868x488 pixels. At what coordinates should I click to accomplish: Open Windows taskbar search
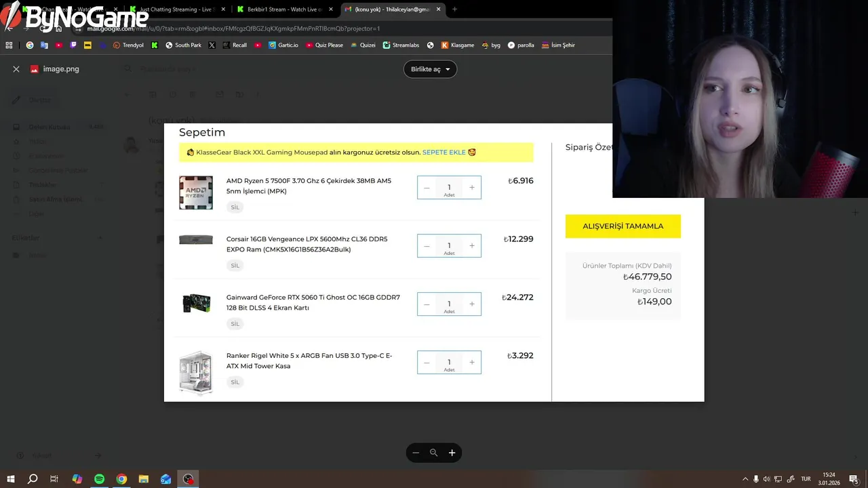pyautogui.click(x=33, y=479)
